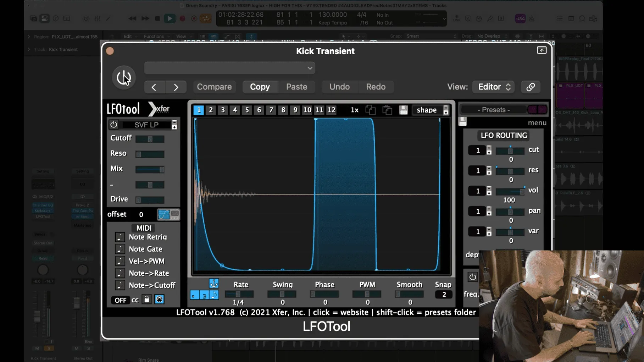Open the Snap Smart dropdown in Logic
The height and width of the screenshot is (362, 644).
pyautogui.click(x=432, y=36)
